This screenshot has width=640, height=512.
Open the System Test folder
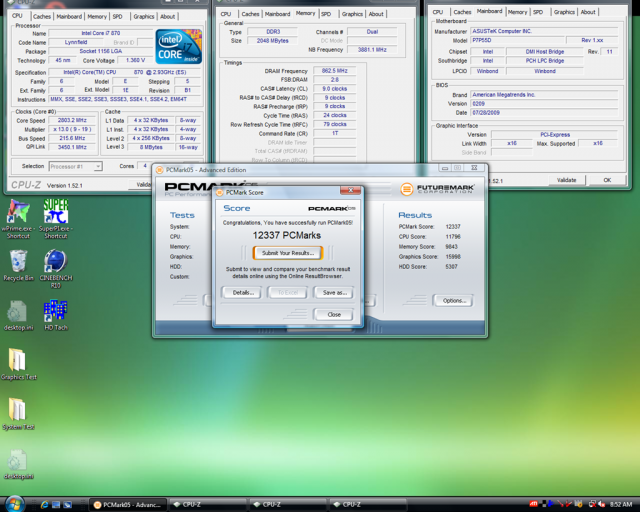pos(18,410)
